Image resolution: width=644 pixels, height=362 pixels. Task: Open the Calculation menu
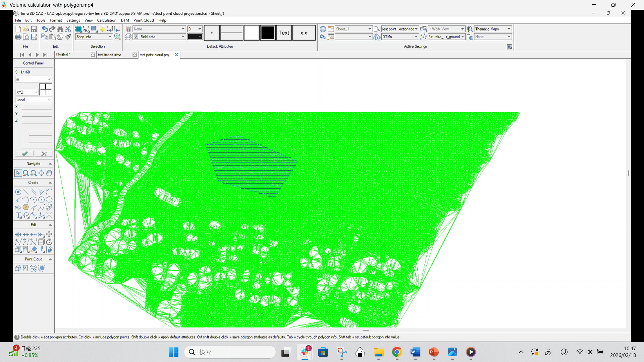click(x=107, y=20)
